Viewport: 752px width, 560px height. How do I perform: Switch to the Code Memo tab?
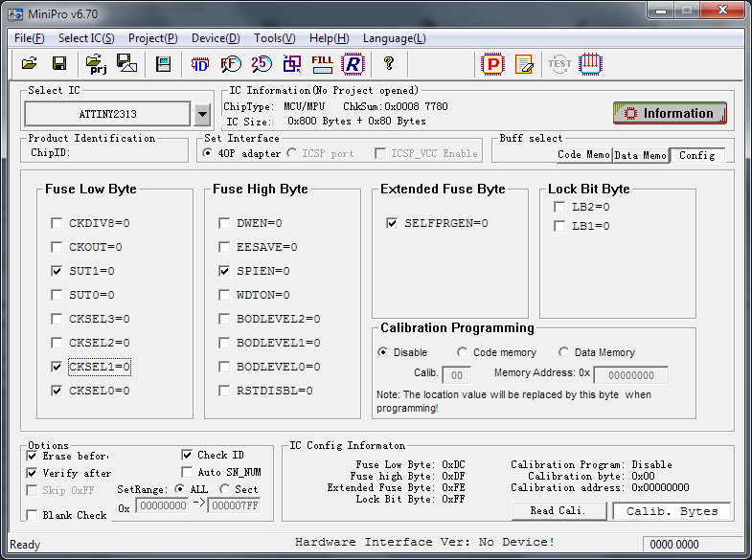tap(582, 154)
